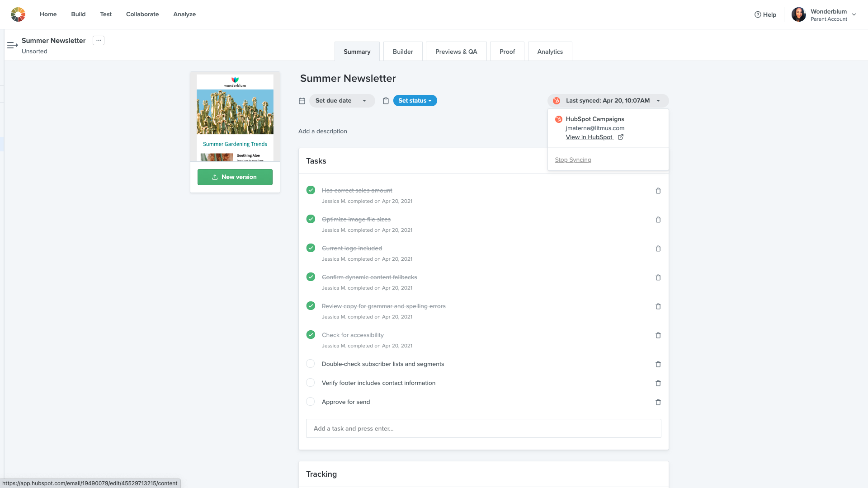
Task: Click the Wonderblum profile avatar
Action: click(x=799, y=14)
